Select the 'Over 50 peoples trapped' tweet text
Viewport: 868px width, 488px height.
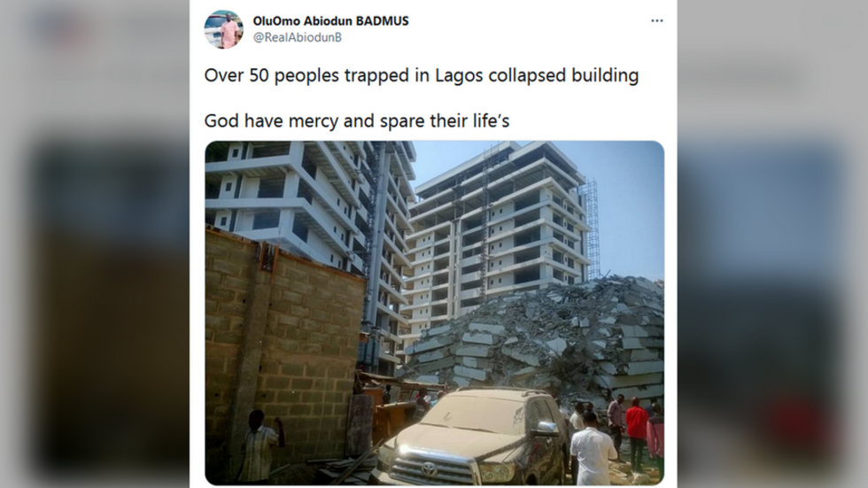coord(422,75)
